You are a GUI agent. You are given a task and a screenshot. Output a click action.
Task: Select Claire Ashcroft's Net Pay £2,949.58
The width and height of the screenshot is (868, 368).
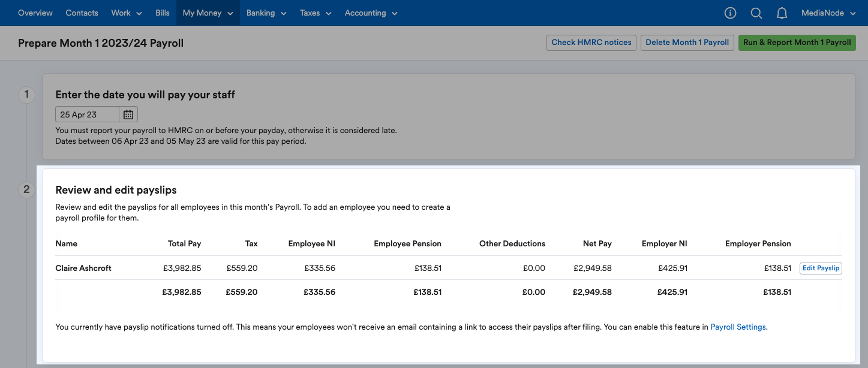tap(592, 268)
